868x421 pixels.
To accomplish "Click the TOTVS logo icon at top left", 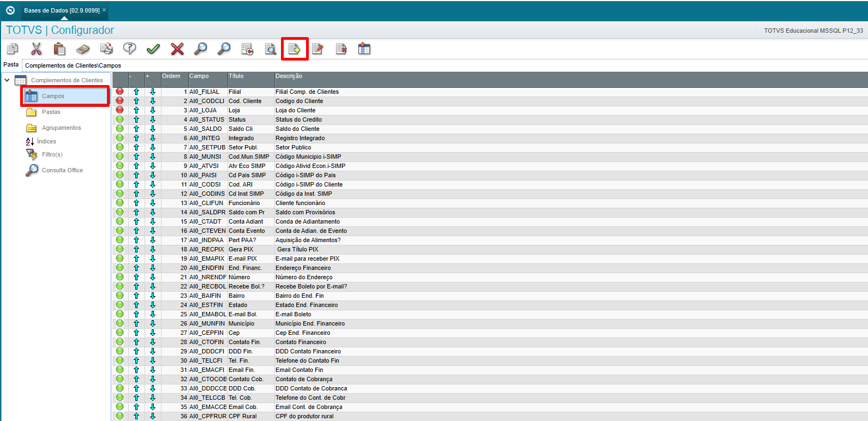I will coord(10,10).
